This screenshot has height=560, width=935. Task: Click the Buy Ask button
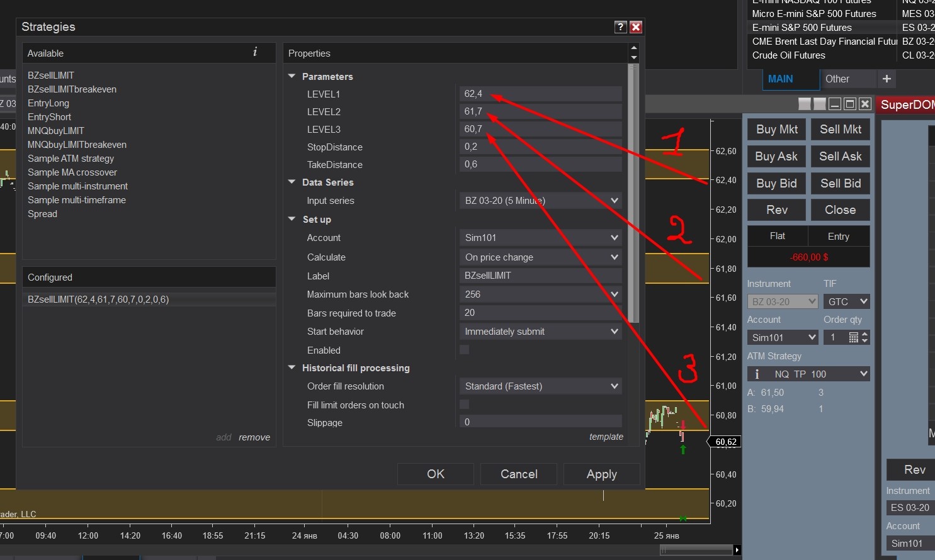pos(777,156)
